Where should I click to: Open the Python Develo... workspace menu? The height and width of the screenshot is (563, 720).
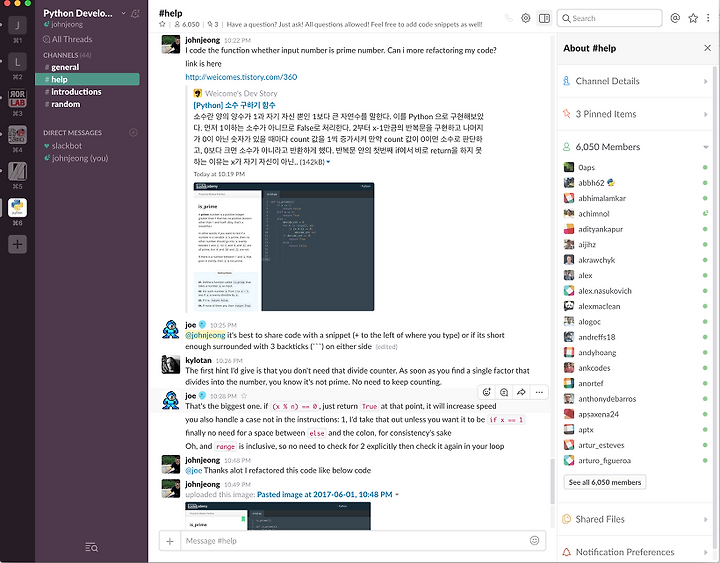point(84,13)
